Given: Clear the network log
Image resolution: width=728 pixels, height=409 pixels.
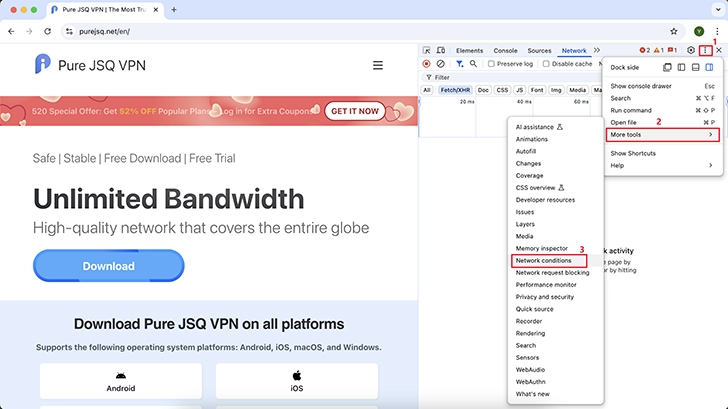Looking at the screenshot, I should (x=441, y=64).
